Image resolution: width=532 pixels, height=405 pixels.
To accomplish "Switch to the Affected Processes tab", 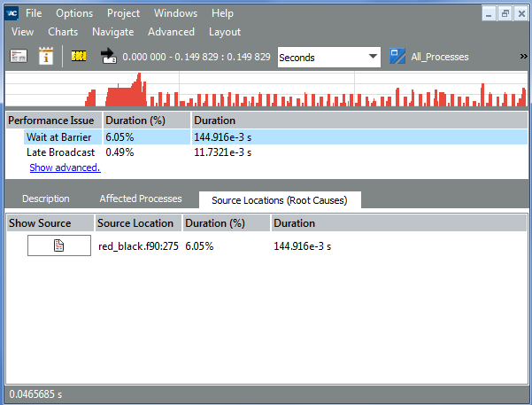I will click(140, 199).
